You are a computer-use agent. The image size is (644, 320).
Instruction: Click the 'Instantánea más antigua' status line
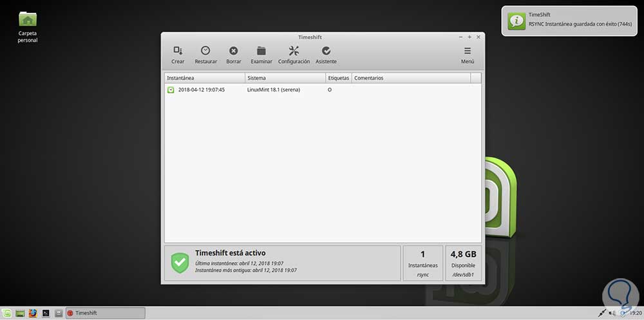(245, 270)
